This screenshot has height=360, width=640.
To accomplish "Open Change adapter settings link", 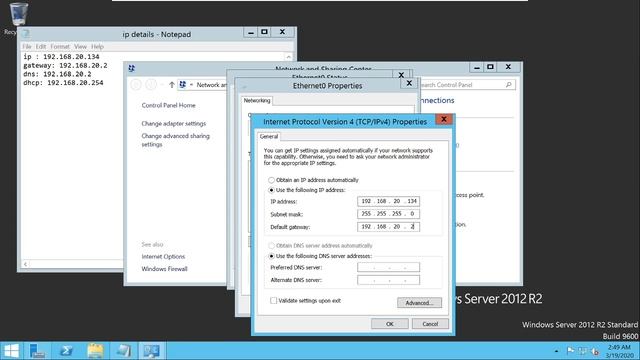I will pos(173,123).
